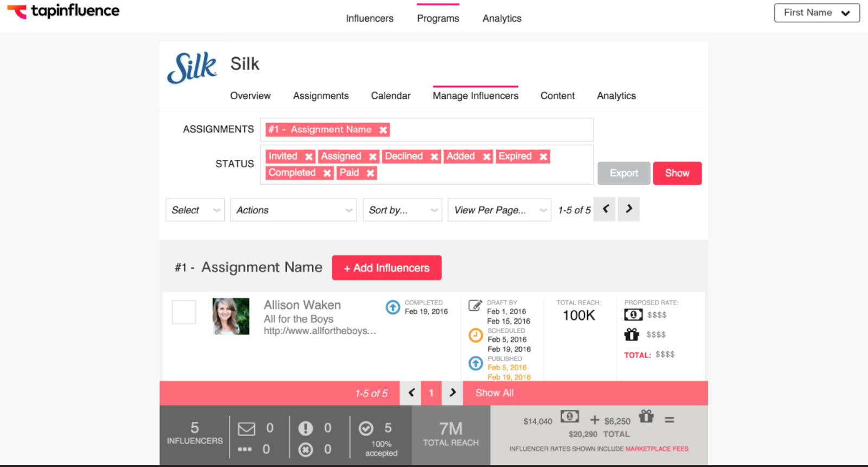Open the First Name account dropdown
This screenshot has width=868, height=467.
point(816,13)
